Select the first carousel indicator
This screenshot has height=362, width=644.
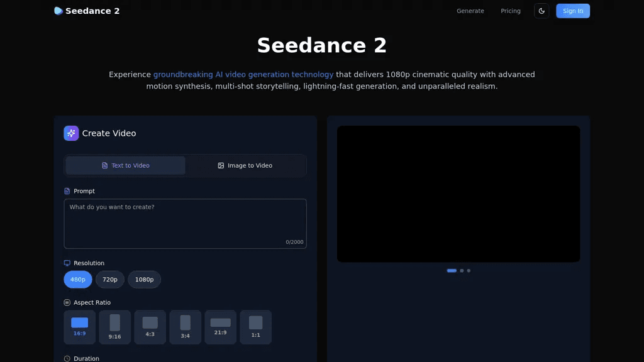(x=452, y=271)
